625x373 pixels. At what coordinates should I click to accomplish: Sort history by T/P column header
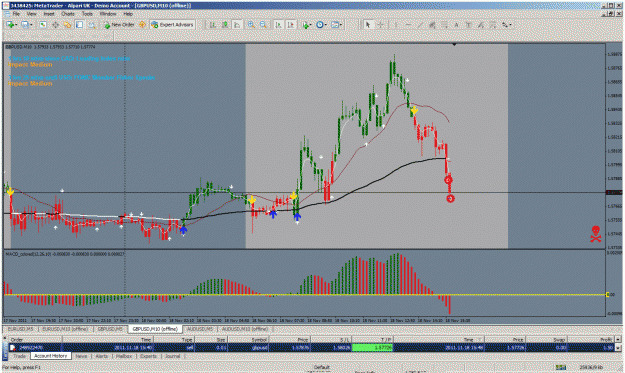coord(373,340)
